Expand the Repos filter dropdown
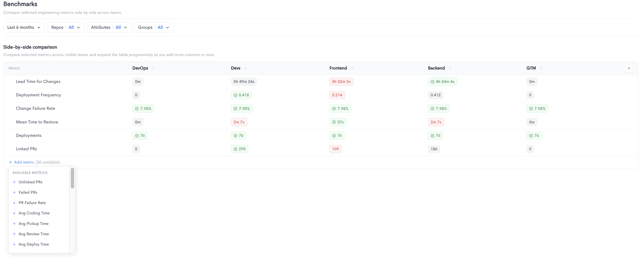The height and width of the screenshot is (258, 644). 66,27
